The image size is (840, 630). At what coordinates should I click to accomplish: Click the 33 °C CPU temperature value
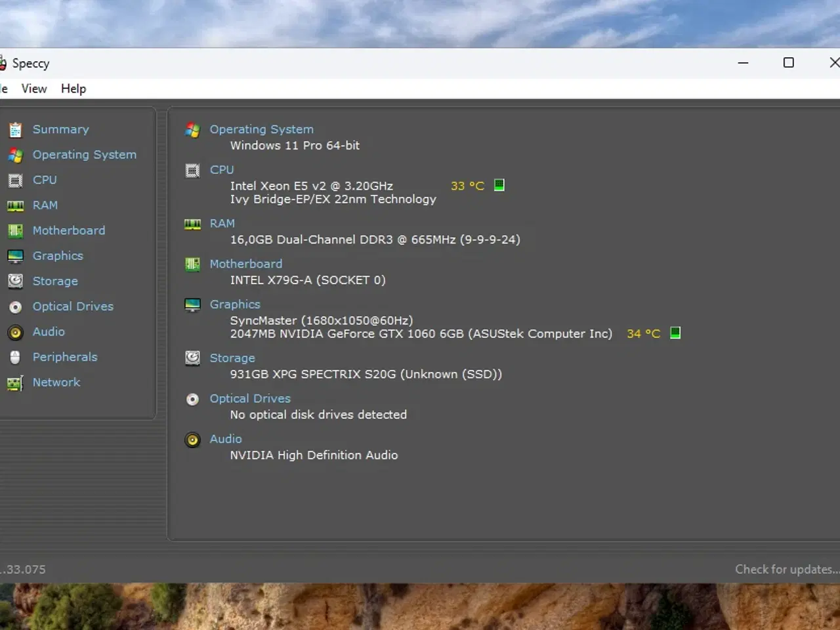tap(467, 186)
